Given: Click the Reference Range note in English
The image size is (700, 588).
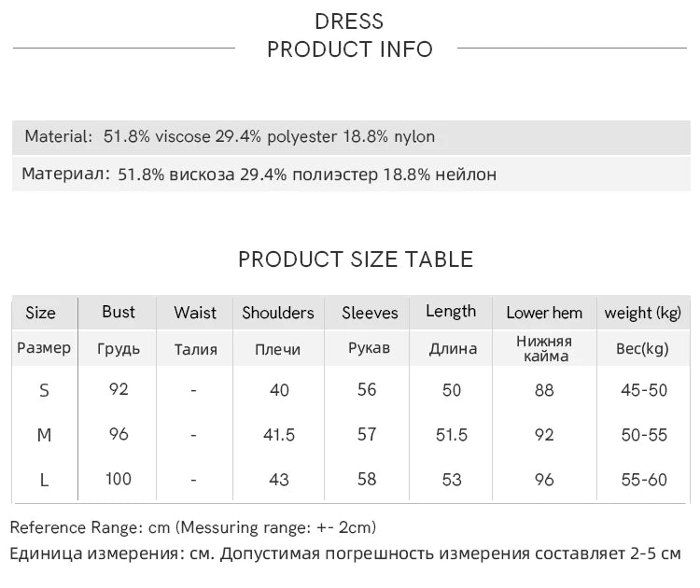Looking at the screenshot, I should pos(193,527).
